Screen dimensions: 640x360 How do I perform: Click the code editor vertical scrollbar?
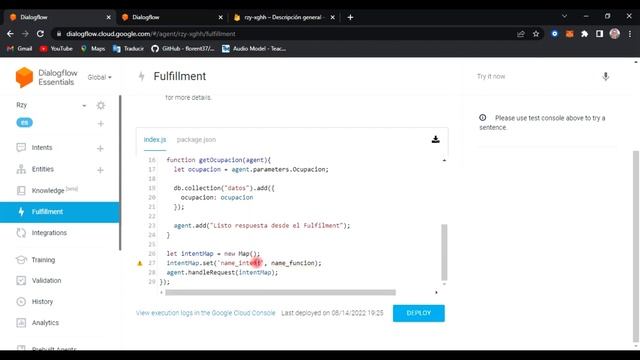(x=444, y=252)
